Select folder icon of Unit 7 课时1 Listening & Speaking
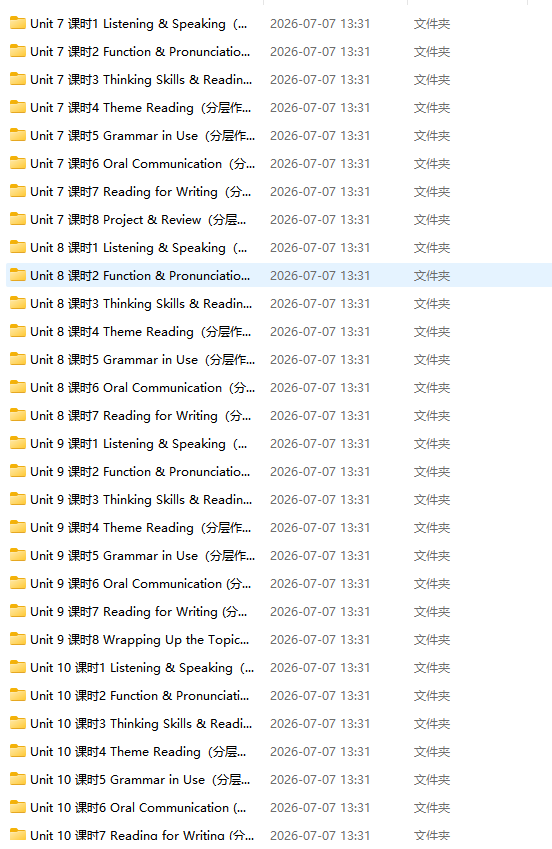The width and height of the screenshot is (552, 849). tap(18, 23)
